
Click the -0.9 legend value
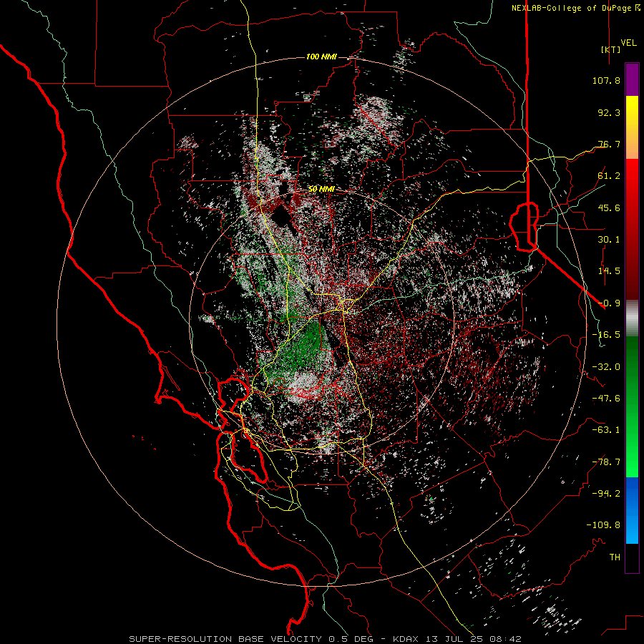[609, 303]
